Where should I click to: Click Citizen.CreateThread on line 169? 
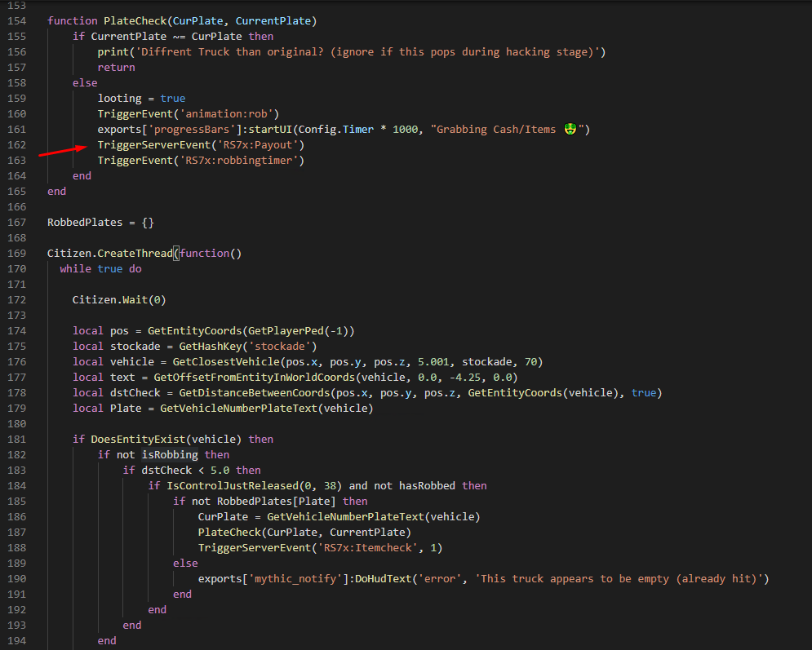coord(110,253)
